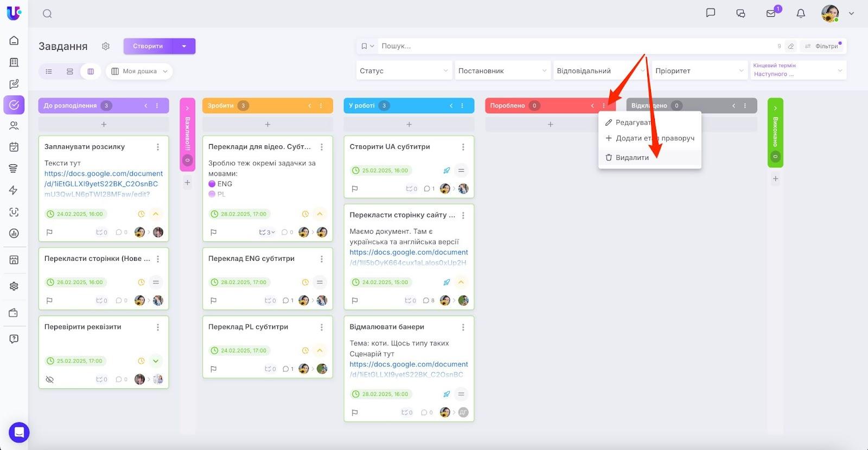Click the Пошук search field
The height and width of the screenshot is (450, 868).
[x=578, y=46]
